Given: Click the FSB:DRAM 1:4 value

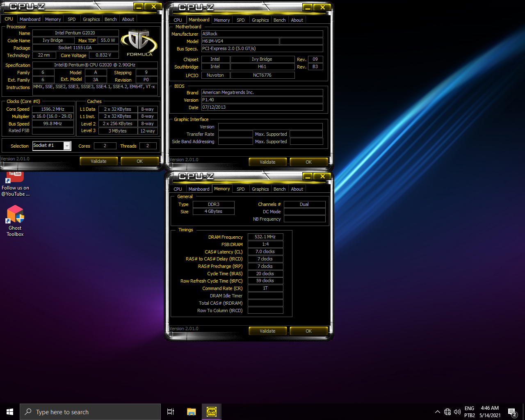Looking at the screenshot, I should coord(265,244).
